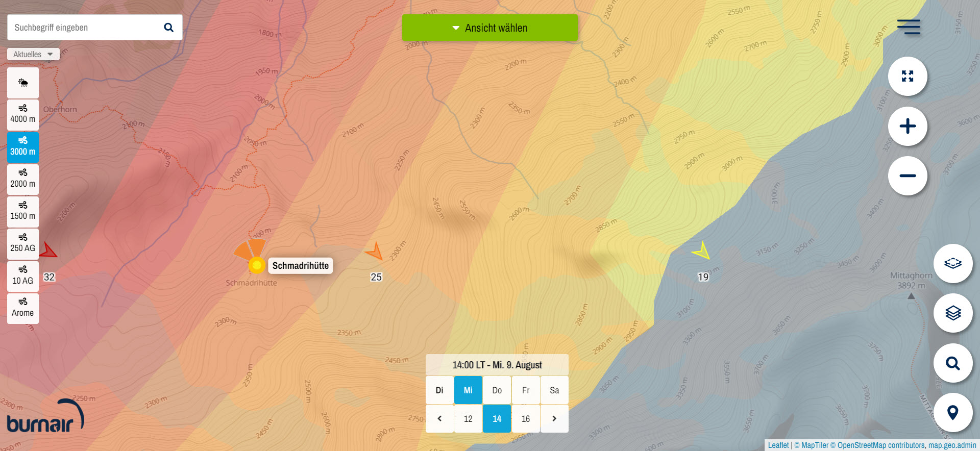
Task: Click the round magnifier search button
Action: coord(952,363)
